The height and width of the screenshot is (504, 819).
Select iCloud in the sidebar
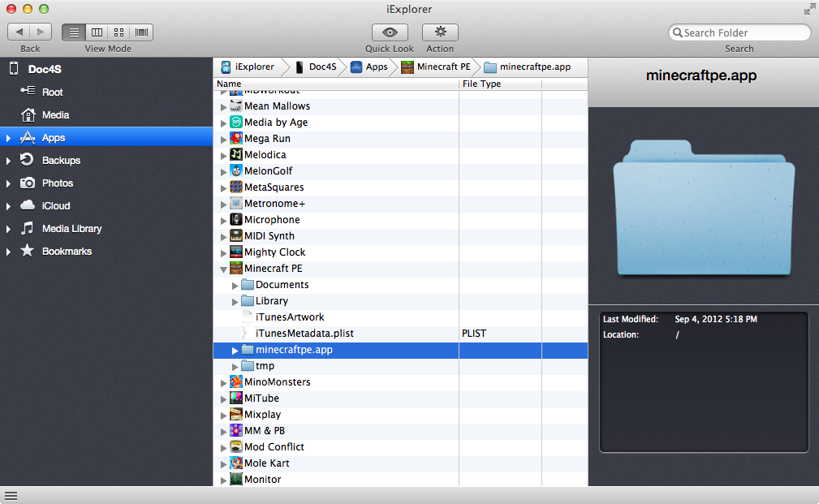tap(56, 206)
